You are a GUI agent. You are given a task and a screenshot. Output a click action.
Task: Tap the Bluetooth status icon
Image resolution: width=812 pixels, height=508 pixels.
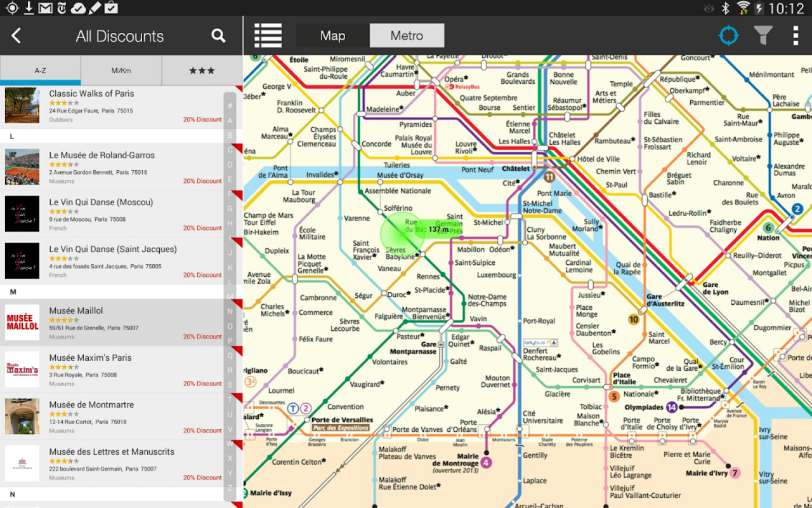(x=726, y=8)
